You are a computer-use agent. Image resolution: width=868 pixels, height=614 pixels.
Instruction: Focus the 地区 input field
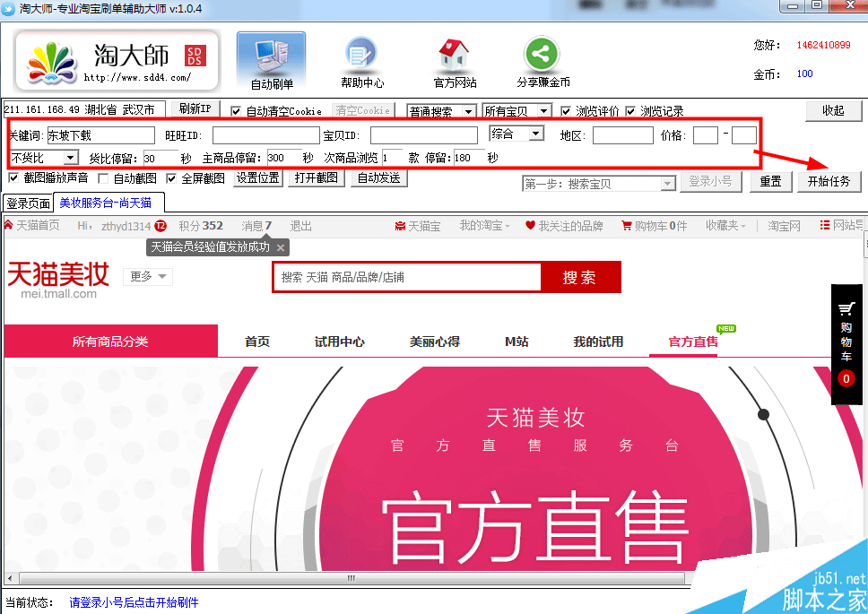623,135
